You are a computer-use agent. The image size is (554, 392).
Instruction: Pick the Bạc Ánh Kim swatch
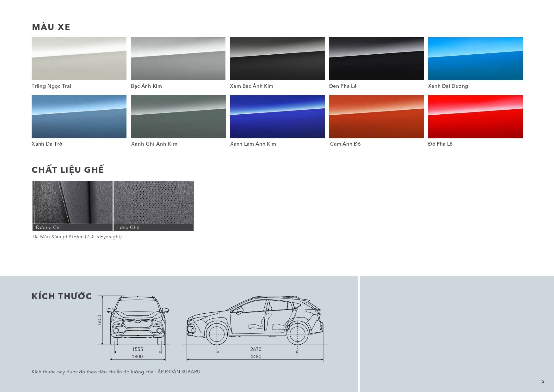click(178, 59)
